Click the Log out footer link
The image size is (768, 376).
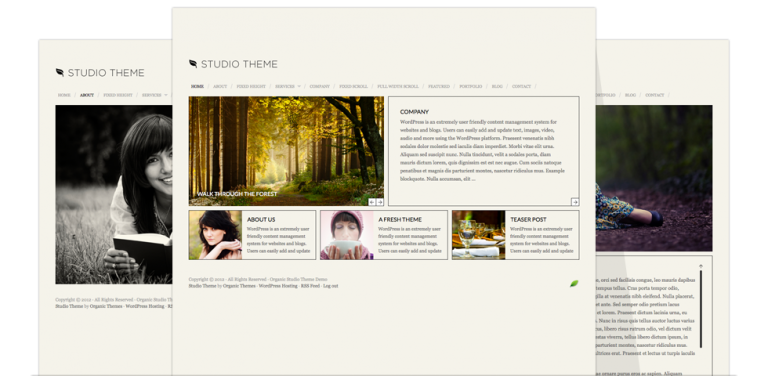point(331,285)
